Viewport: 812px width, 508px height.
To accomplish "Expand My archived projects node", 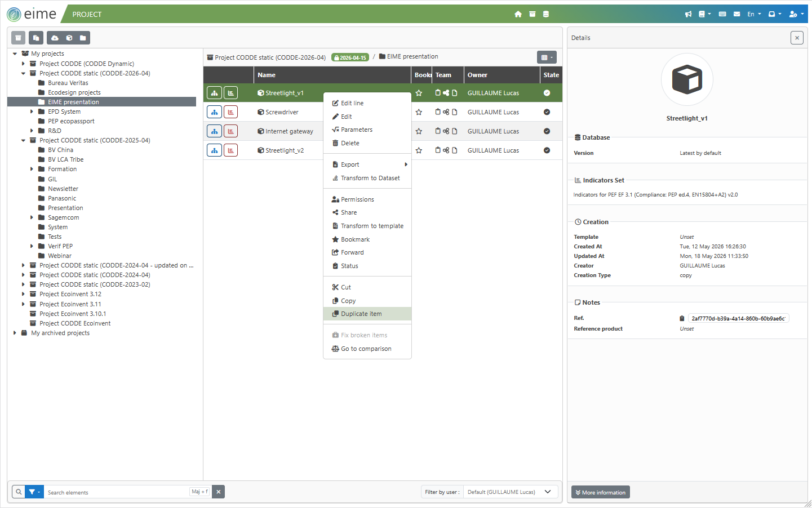I will pos(15,333).
